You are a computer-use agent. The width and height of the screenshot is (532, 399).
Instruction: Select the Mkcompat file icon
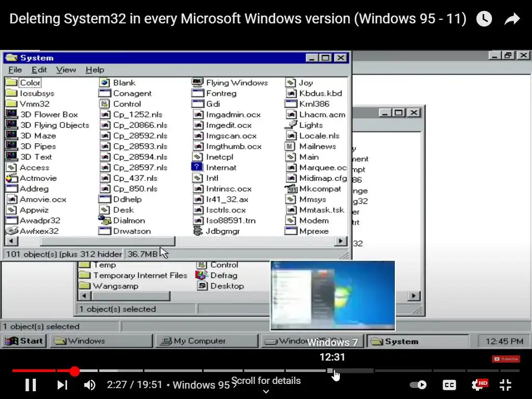[291, 188]
